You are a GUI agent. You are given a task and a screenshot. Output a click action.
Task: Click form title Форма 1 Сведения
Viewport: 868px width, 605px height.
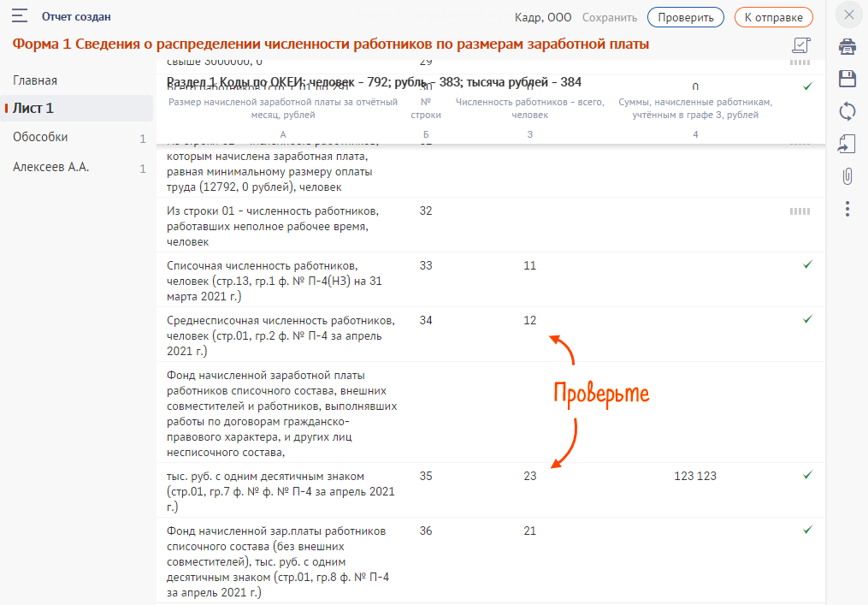[x=330, y=44]
